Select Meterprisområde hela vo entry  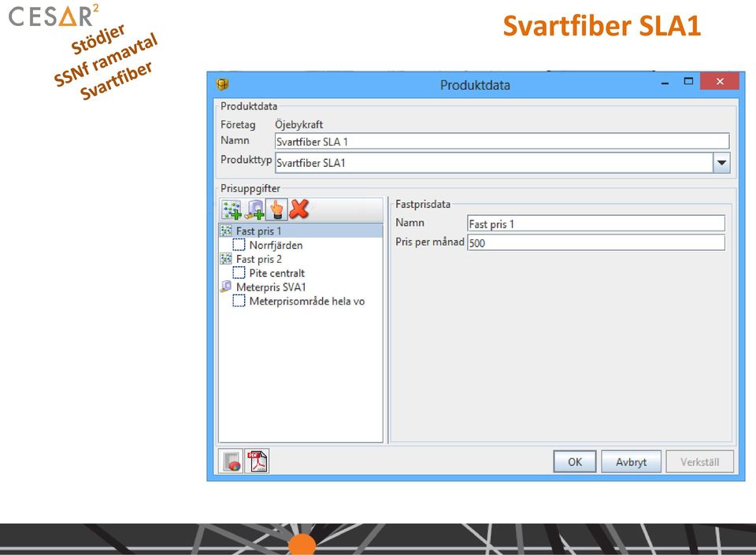click(x=306, y=301)
